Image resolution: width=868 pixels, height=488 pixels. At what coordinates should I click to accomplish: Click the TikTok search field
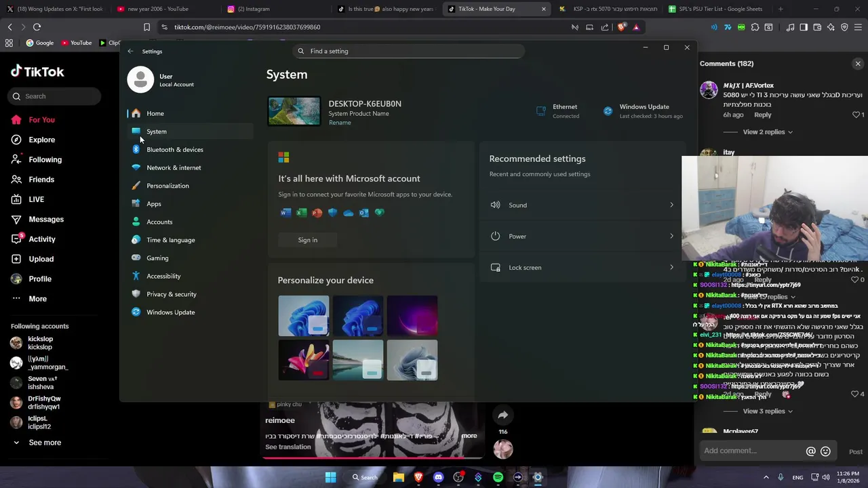coord(55,96)
